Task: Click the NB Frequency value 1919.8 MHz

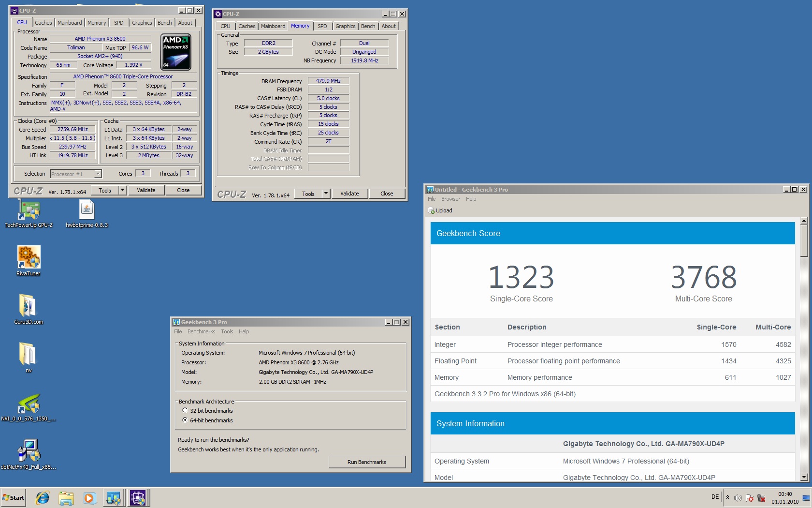Action: point(364,60)
